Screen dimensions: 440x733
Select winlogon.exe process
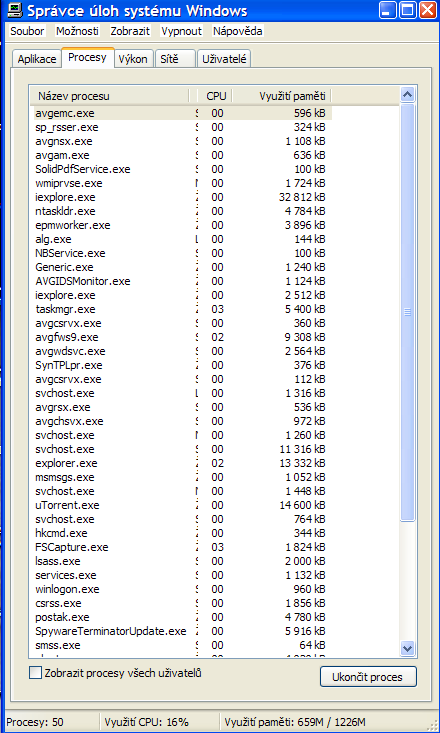pyautogui.click(x=183, y=589)
